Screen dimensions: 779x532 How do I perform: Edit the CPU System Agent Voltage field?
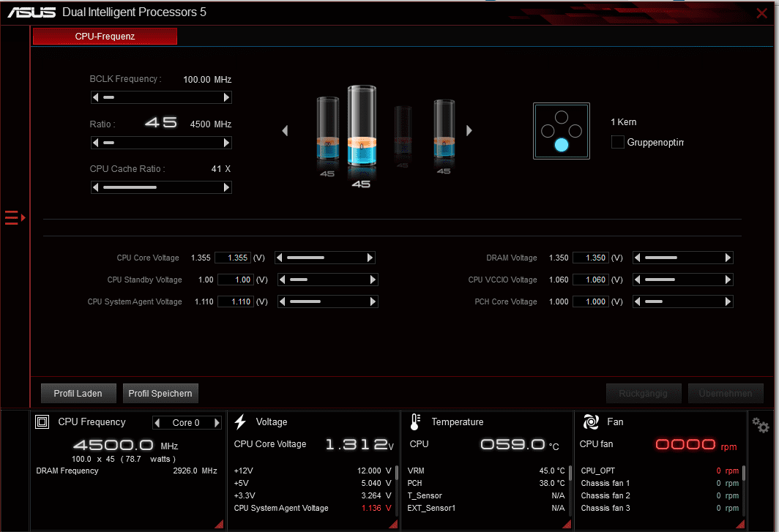click(x=236, y=301)
